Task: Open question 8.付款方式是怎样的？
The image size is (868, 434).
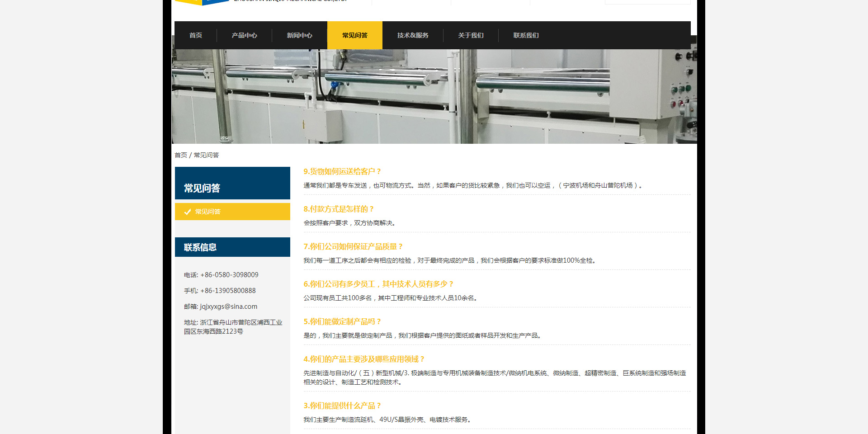Action: click(x=339, y=209)
